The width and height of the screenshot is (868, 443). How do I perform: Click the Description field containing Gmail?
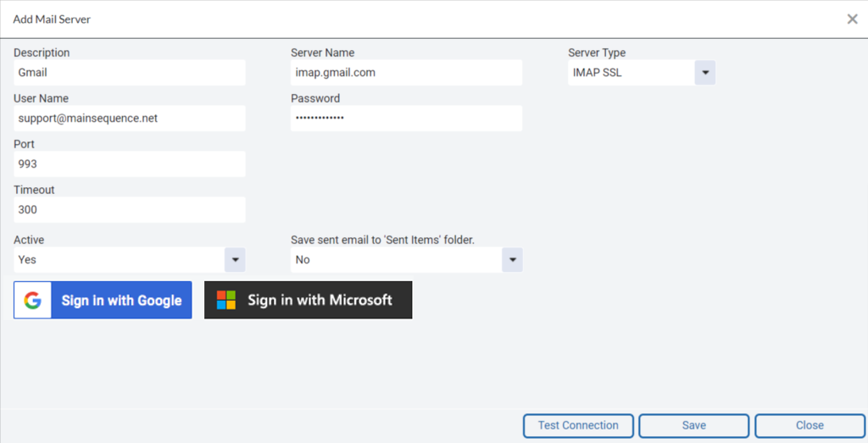coord(129,73)
